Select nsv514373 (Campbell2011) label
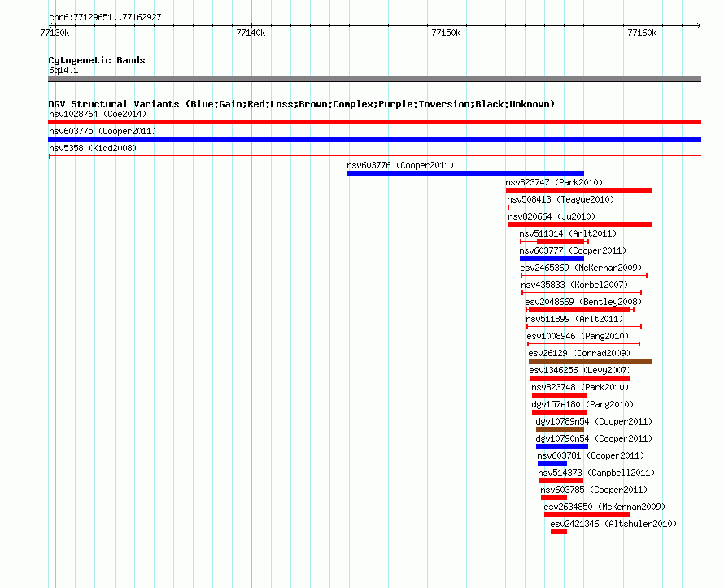The image size is (724, 588). point(596,473)
